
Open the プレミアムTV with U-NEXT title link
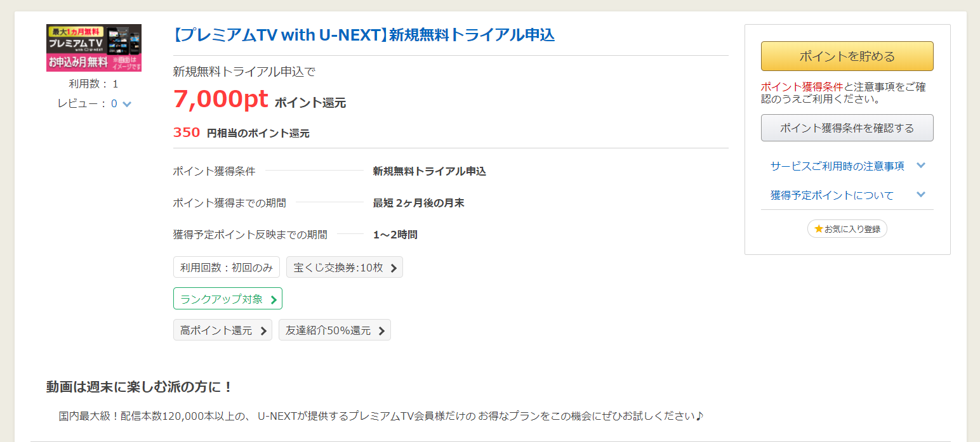364,35
